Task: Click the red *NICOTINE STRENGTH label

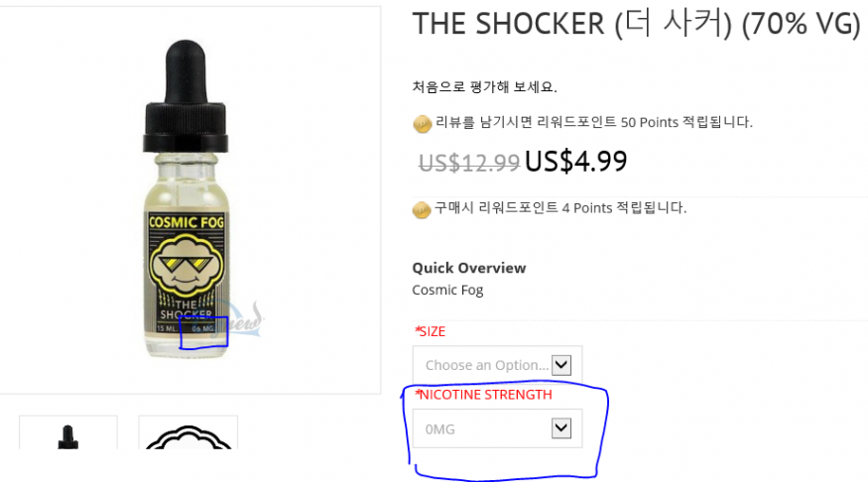Action: pos(483,395)
